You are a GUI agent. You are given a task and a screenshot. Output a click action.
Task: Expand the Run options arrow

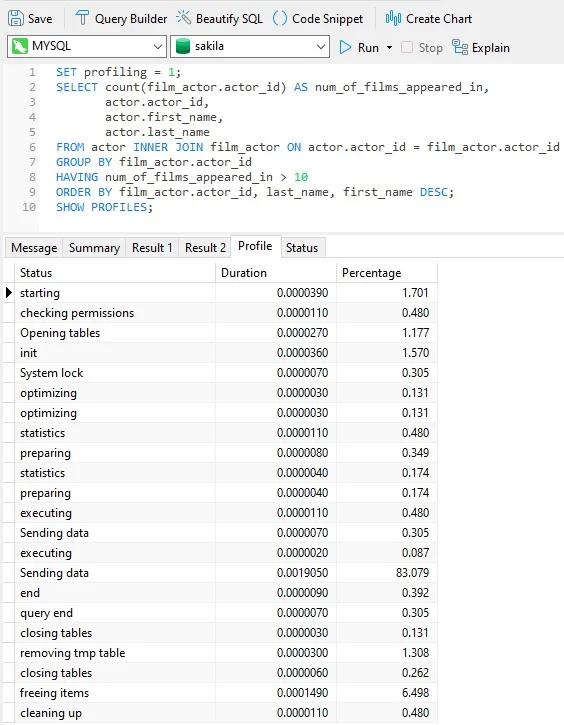[389, 48]
